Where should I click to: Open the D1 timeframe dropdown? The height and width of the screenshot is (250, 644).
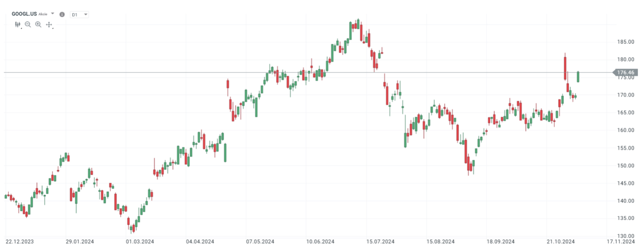(85, 14)
